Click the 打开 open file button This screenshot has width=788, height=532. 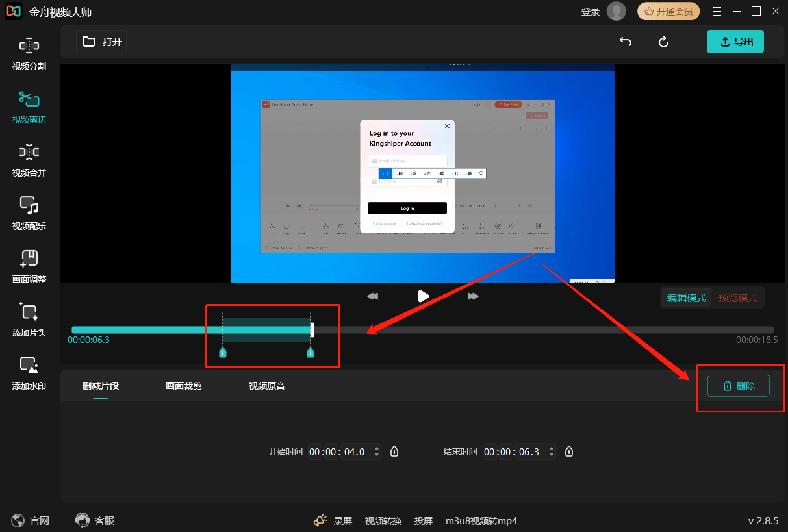(x=101, y=42)
